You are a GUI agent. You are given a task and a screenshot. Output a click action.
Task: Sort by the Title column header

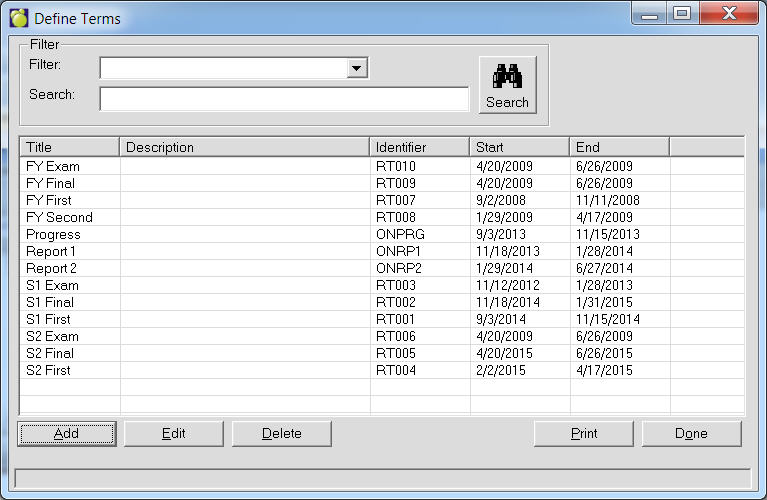click(x=70, y=147)
